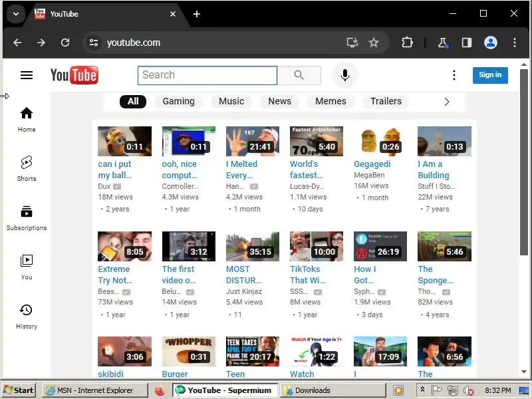Open the You section in the sidebar
This screenshot has width=532, height=399.
point(27,267)
